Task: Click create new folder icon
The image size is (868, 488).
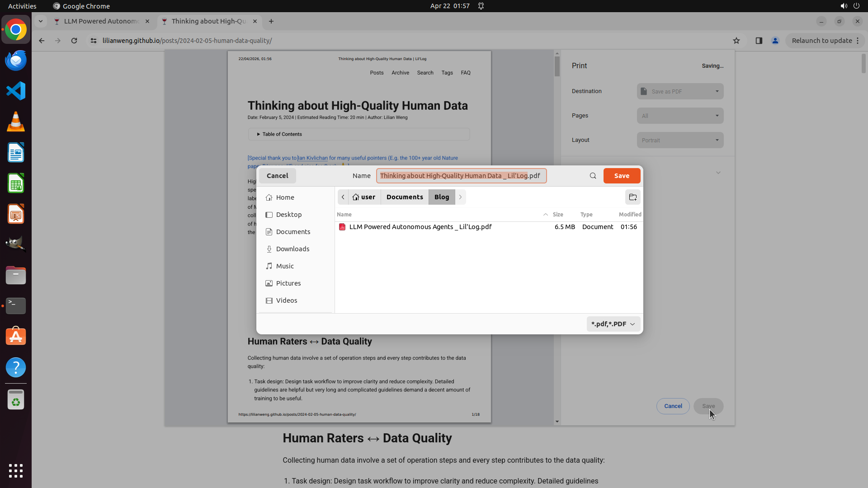Action: pyautogui.click(x=632, y=197)
